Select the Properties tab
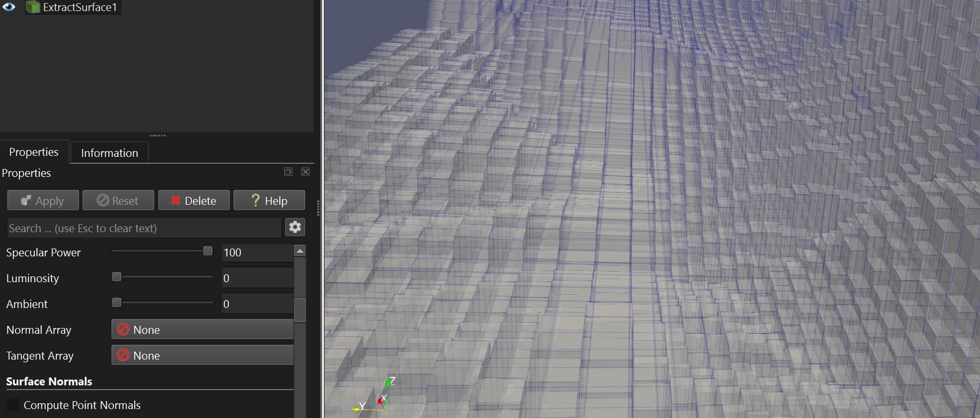Viewport: 980px width, 418px height. (34, 152)
